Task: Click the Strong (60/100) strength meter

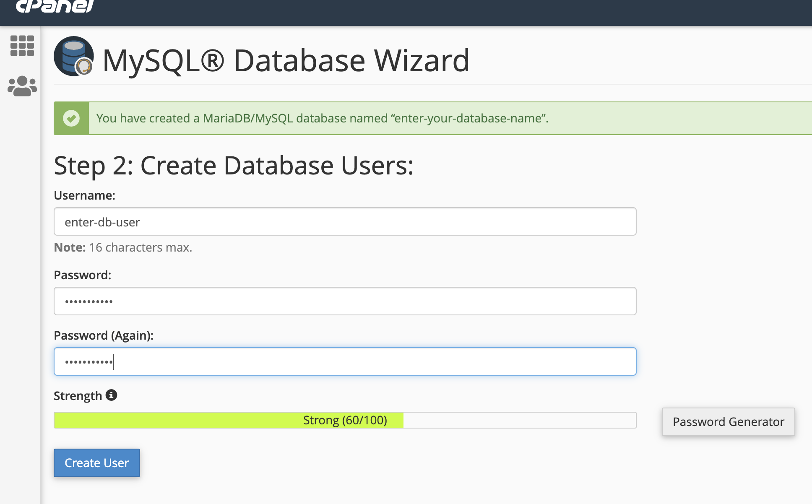Action: 345,420
